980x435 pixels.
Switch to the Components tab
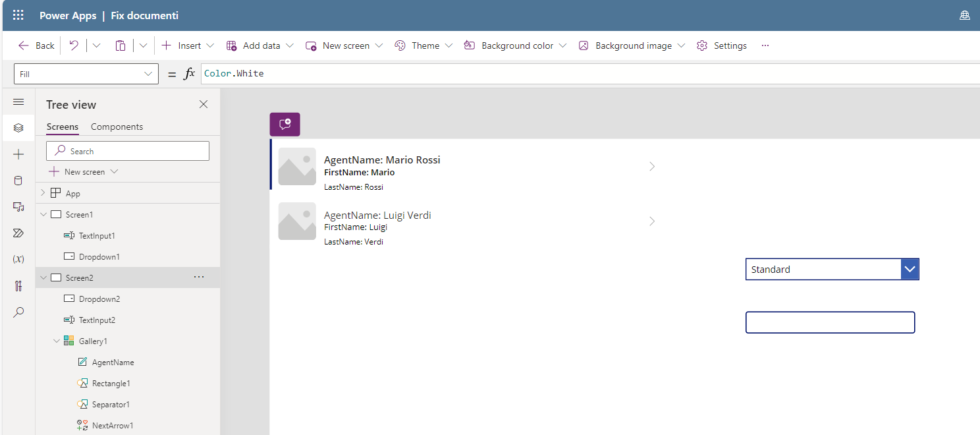tap(117, 127)
